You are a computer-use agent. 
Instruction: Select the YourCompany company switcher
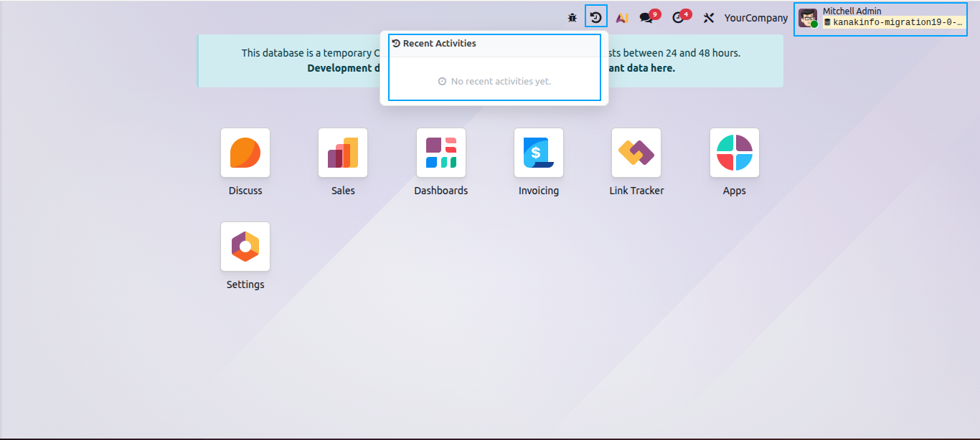point(756,18)
